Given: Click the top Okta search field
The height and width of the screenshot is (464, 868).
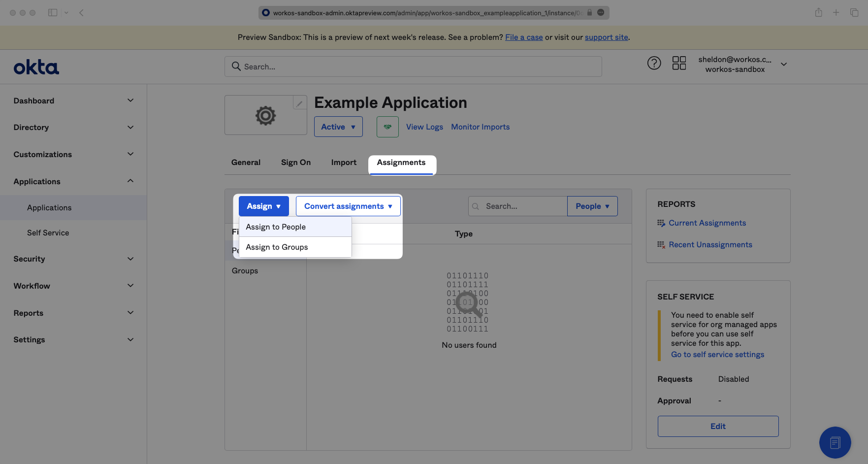Looking at the screenshot, I should tap(414, 66).
